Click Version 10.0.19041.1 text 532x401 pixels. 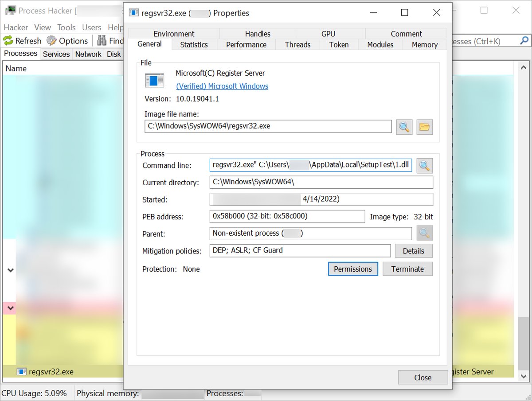click(x=182, y=99)
